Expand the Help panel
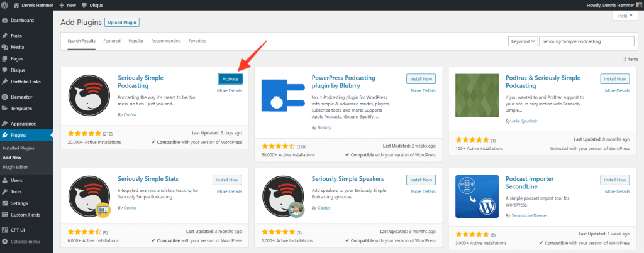644x253 pixels. pos(625,16)
